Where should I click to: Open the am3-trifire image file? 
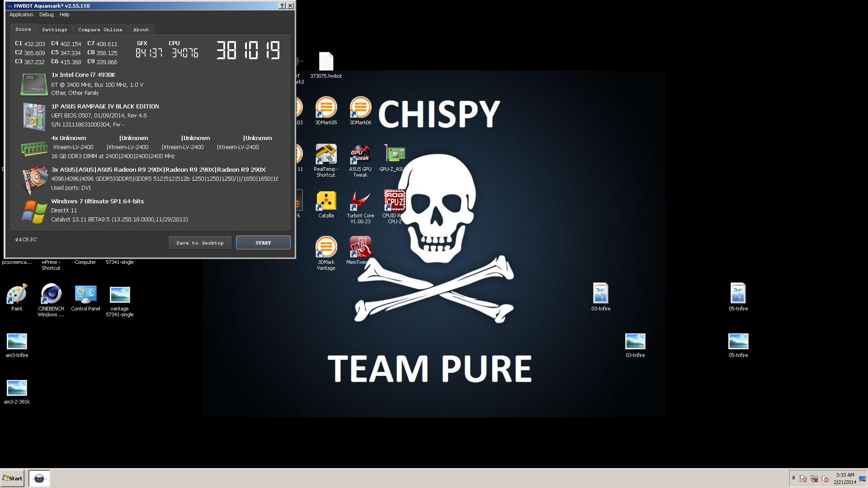(17, 345)
